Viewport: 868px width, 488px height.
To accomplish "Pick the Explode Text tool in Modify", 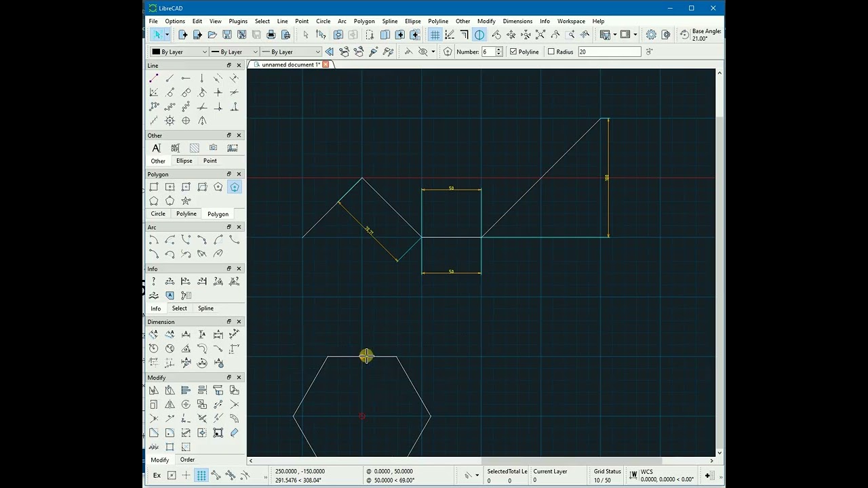I will 154,447.
